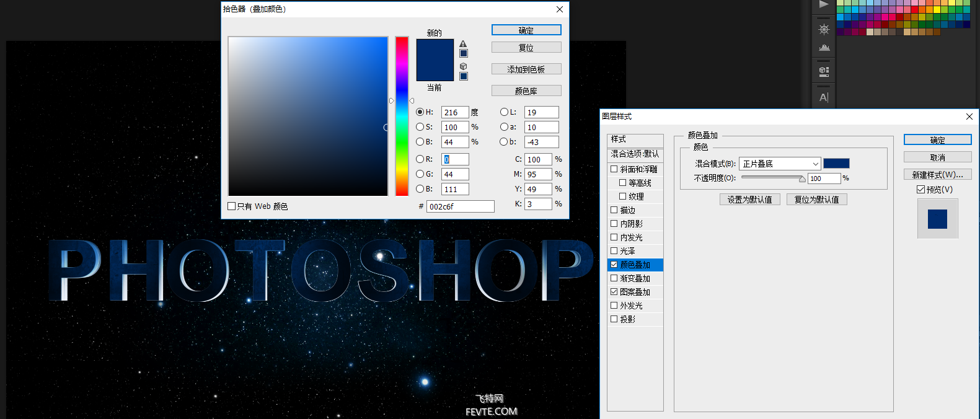
Task: Open 颜色库 color libraries
Action: tap(526, 90)
